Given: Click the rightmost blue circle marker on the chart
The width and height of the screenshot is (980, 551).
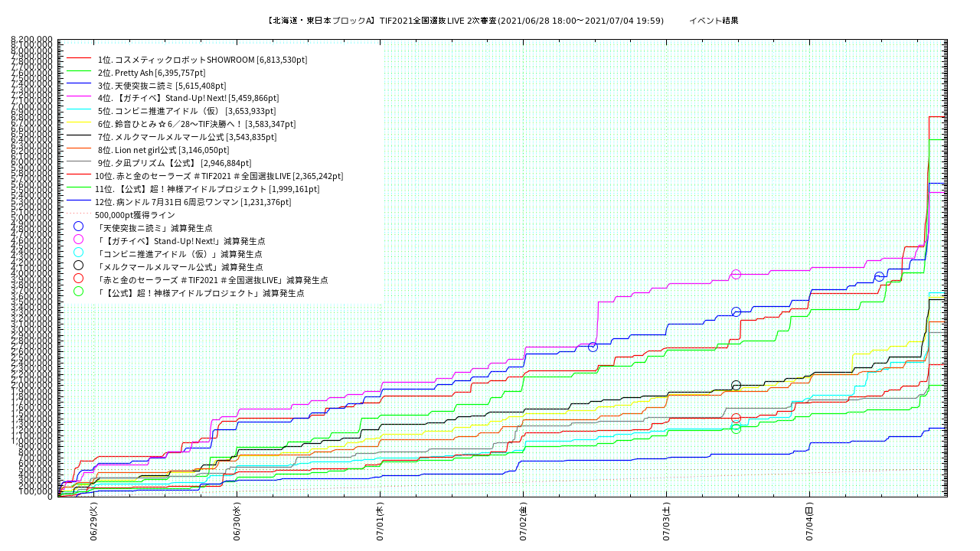Looking at the screenshot, I should tap(879, 277).
